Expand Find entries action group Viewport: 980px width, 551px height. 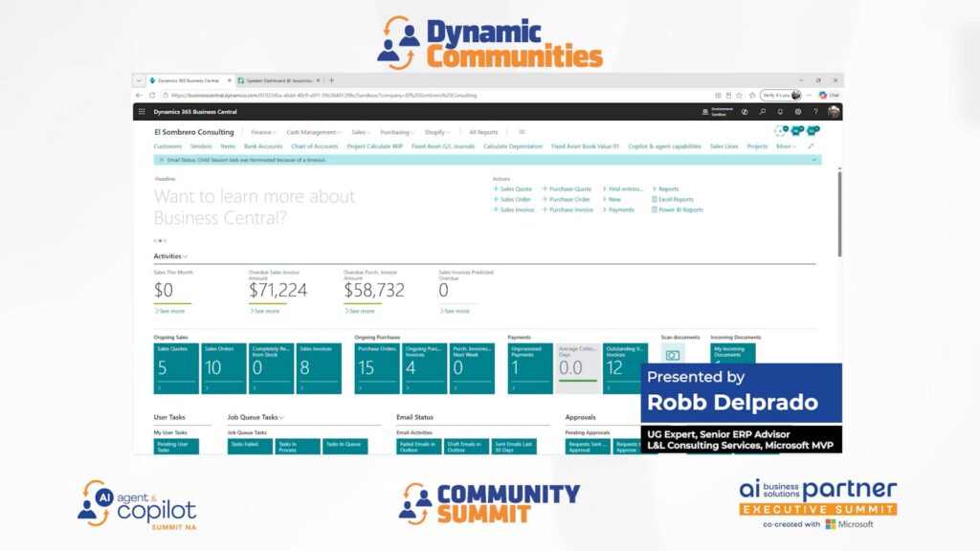pyautogui.click(x=622, y=188)
